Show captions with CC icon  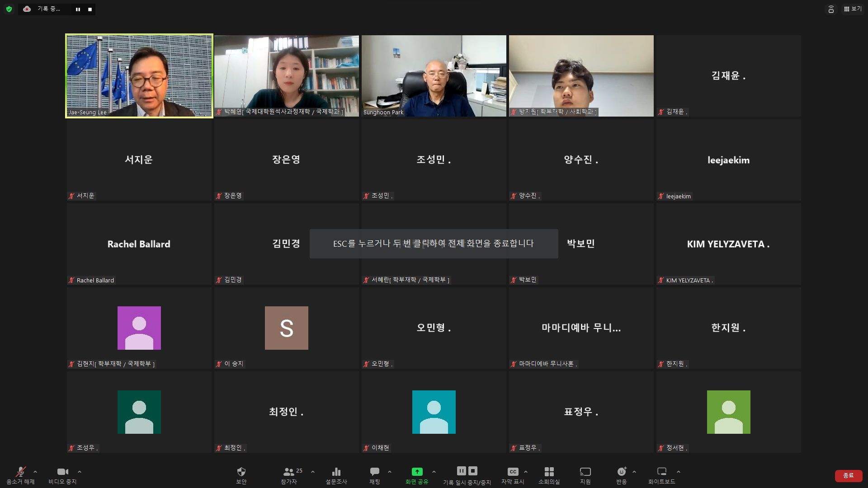[x=512, y=472]
